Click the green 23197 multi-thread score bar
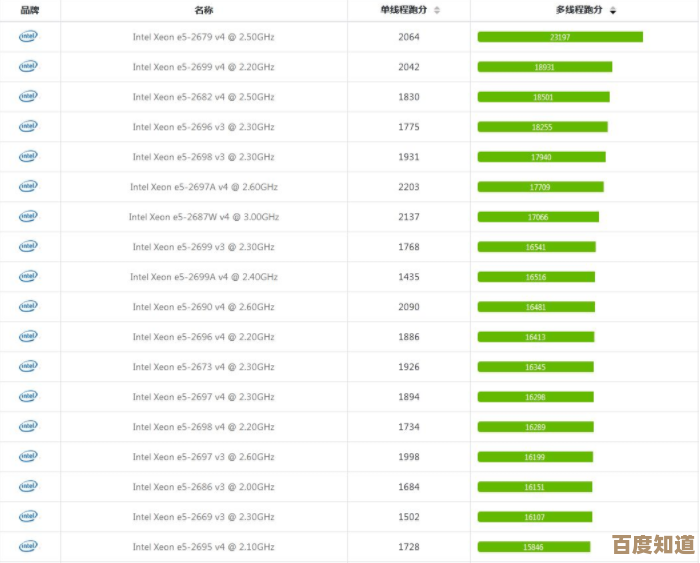Image resolution: width=700 pixels, height=563 pixels. coord(560,37)
